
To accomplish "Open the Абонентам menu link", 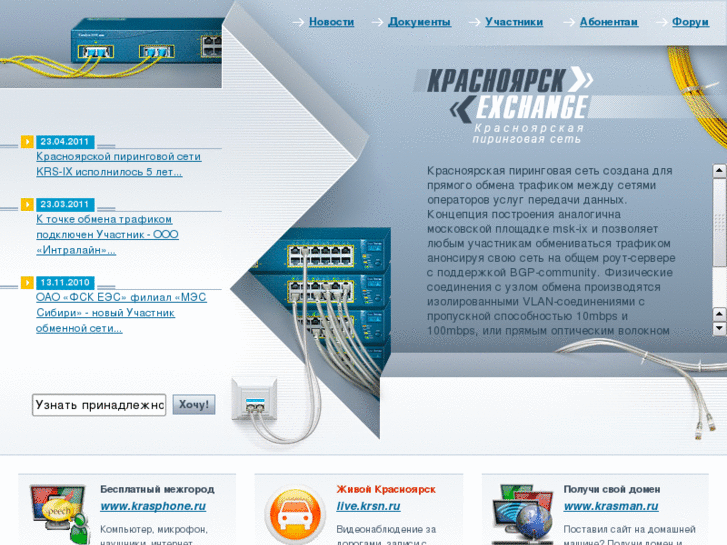I will [x=609, y=22].
